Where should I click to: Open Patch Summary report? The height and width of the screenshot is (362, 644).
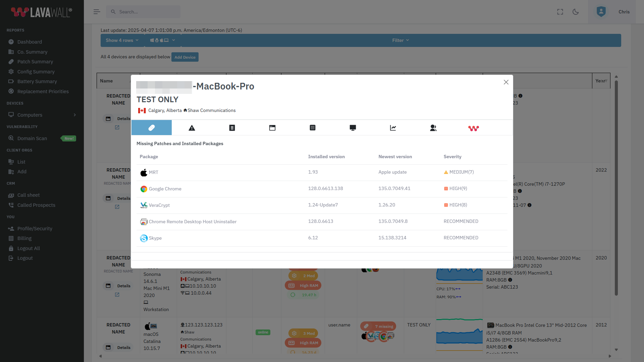[x=35, y=62]
